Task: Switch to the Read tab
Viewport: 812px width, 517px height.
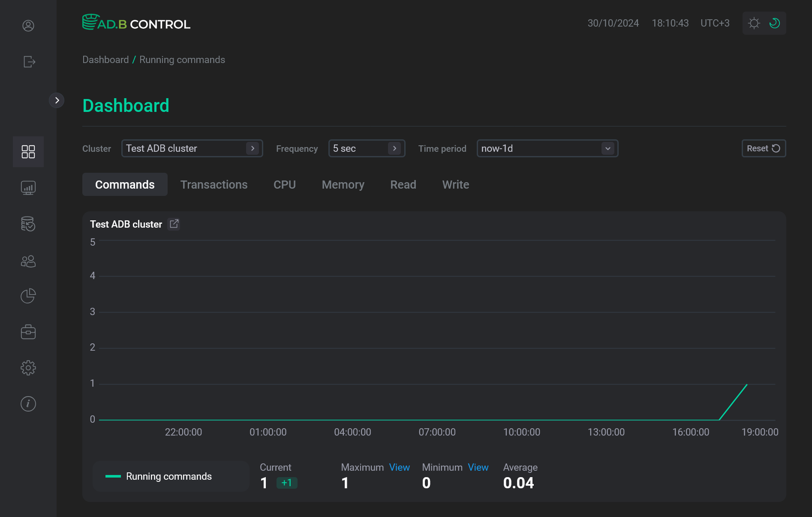Action: [x=403, y=184]
